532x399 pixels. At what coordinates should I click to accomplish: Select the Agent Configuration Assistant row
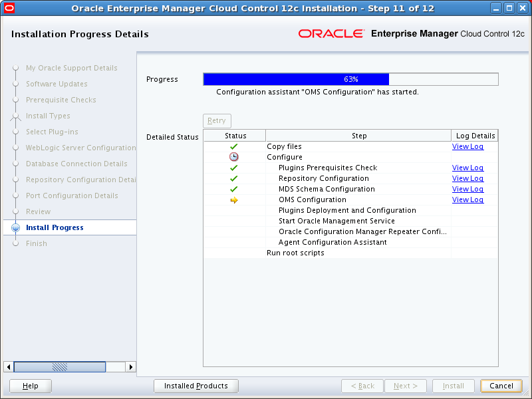click(x=351, y=242)
